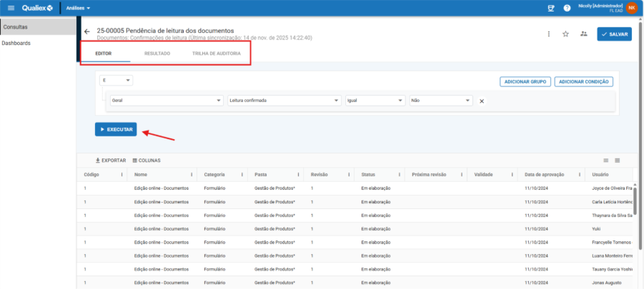
Task: Open the three-dot more options menu
Action: (x=548, y=34)
